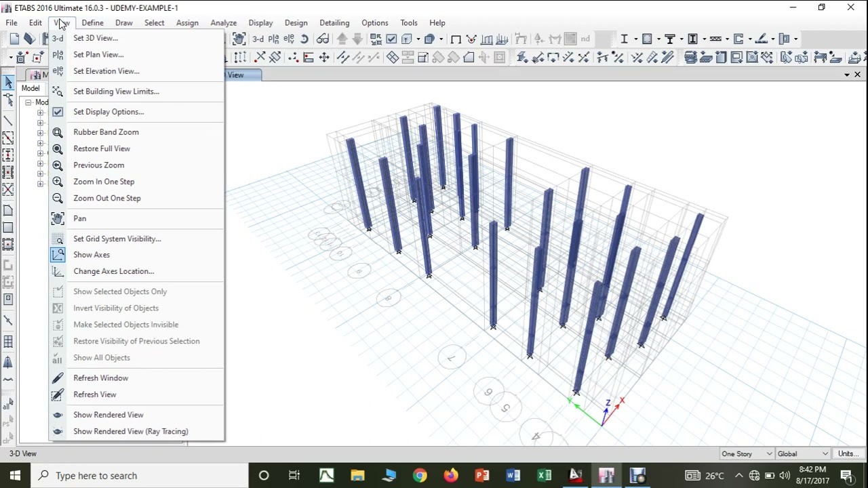
Task: Select the pointer tool in left toolbar
Action: [8, 83]
